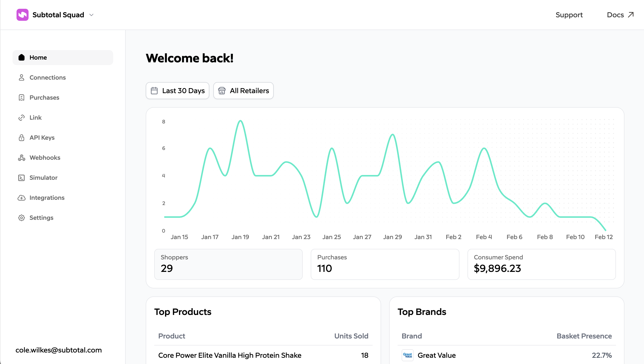Select the Link chain icon
Screen dimensions: 644x364
click(22, 117)
